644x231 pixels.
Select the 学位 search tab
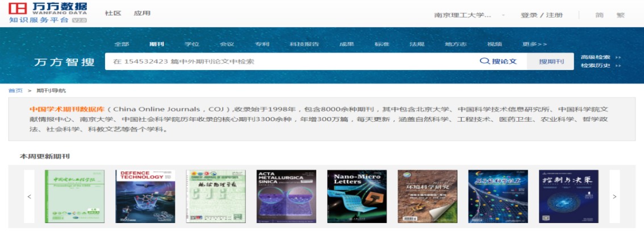click(x=192, y=44)
